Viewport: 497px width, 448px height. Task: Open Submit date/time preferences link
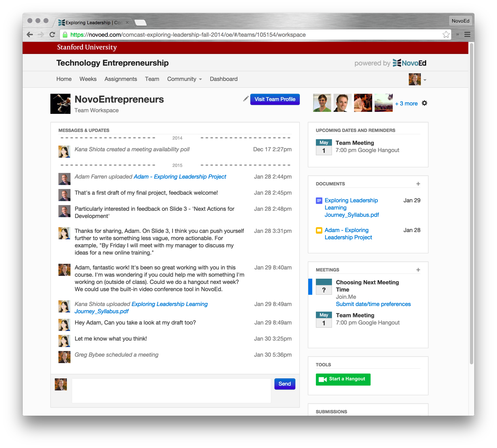click(373, 304)
